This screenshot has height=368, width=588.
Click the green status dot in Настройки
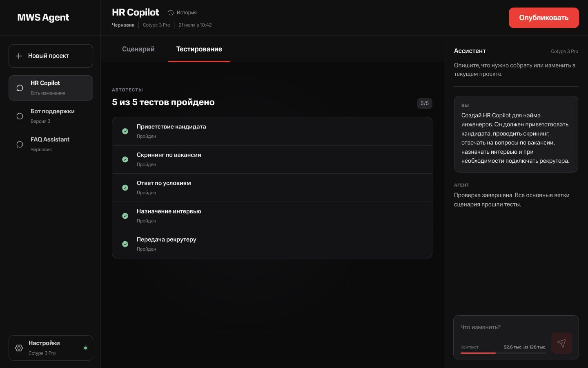coord(85,348)
